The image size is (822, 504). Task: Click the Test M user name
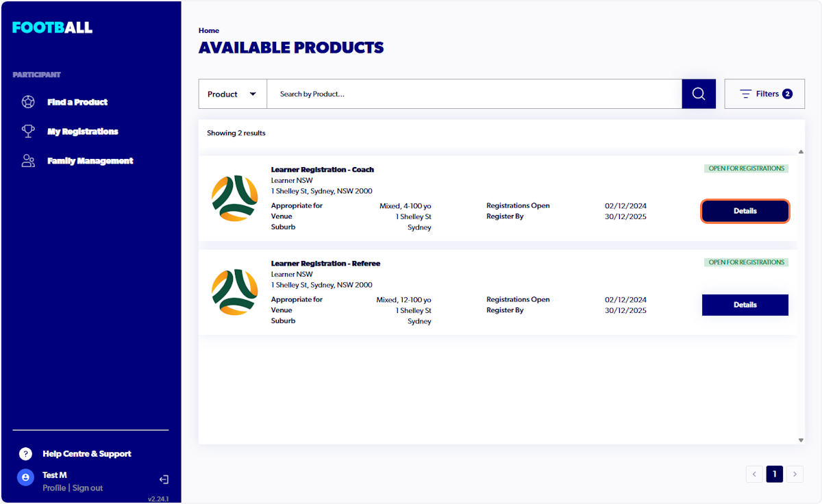[55, 475]
